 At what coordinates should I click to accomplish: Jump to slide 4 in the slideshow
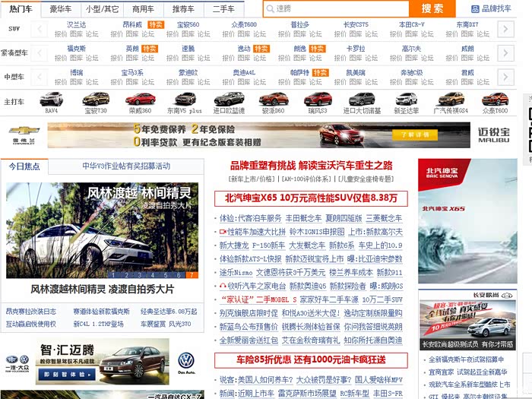[152, 275]
